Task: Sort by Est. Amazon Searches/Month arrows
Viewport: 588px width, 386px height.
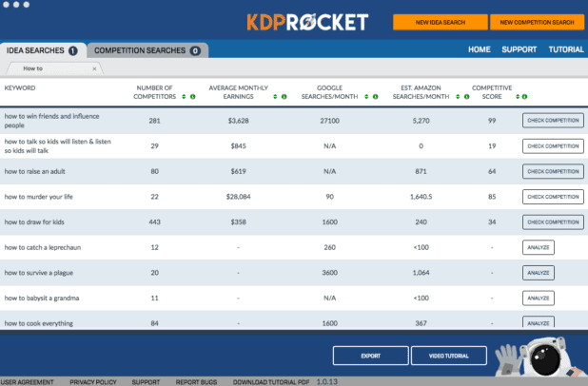Action: [x=458, y=97]
